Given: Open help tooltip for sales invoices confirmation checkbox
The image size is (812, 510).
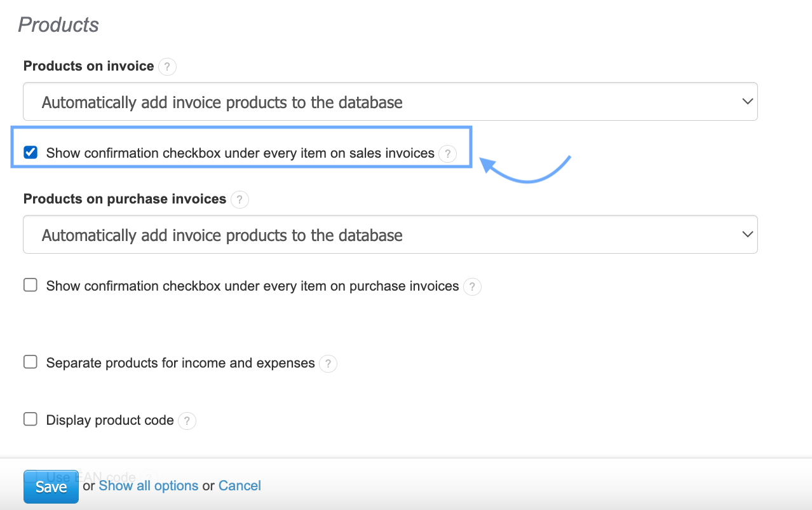Looking at the screenshot, I should click(447, 154).
